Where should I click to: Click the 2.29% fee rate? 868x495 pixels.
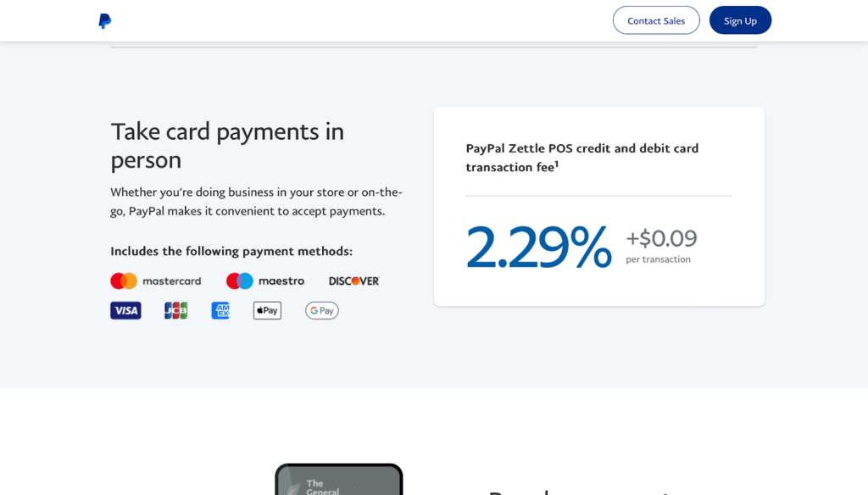click(538, 247)
